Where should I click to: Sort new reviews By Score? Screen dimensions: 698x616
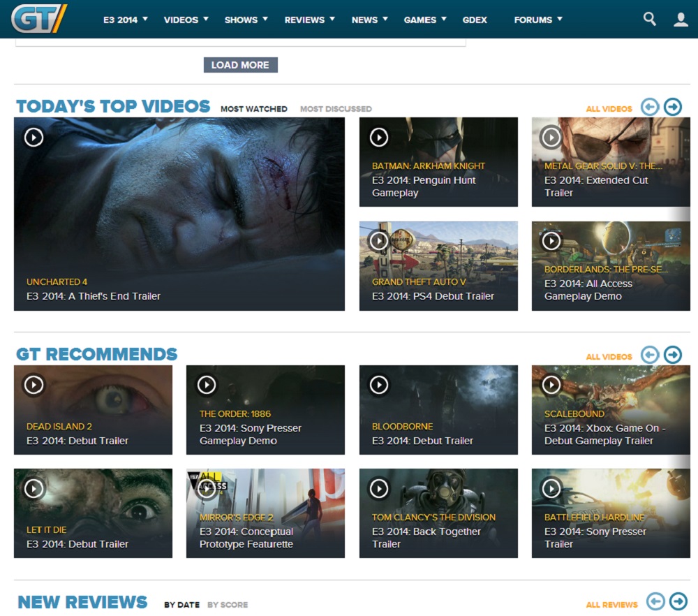(228, 605)
